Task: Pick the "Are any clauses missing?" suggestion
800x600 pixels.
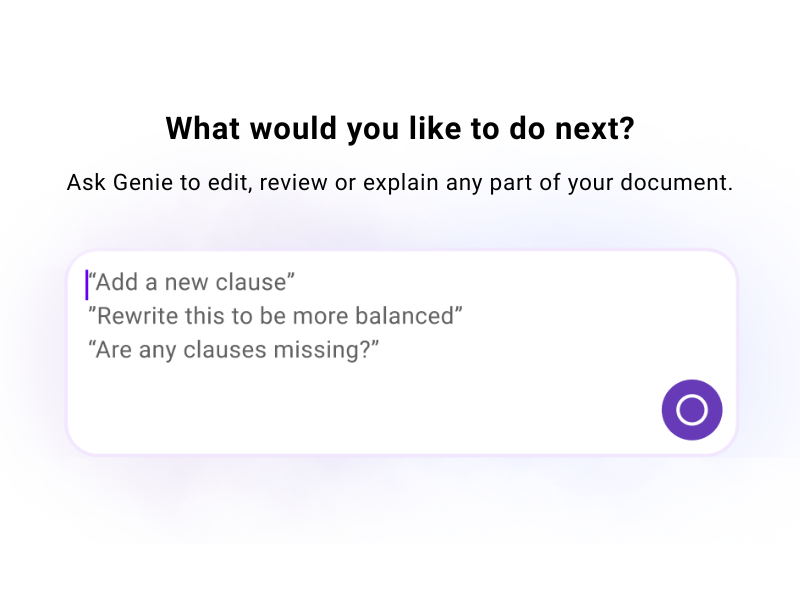Action: click(x=235, y=350)
